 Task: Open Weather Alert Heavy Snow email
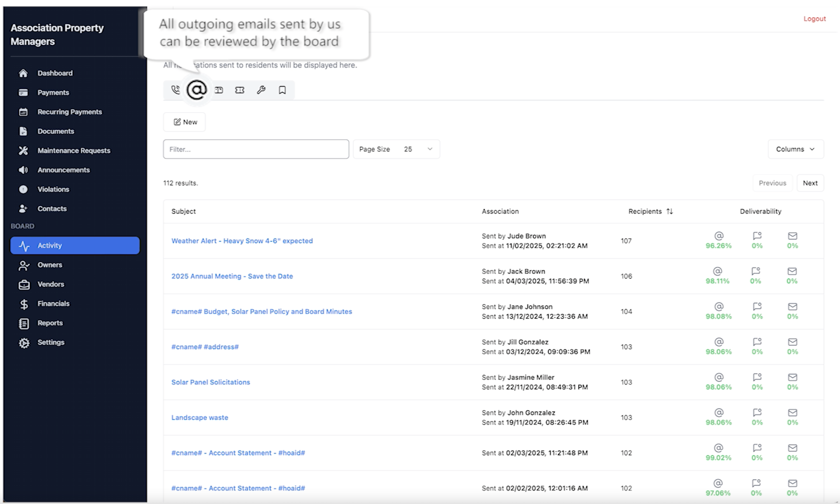click(x=242, y=241)
